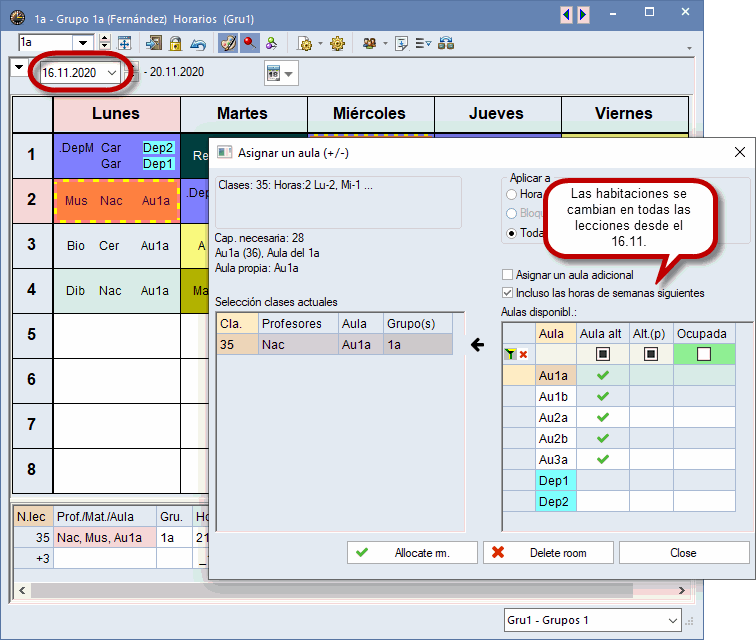Toggle the Ocupada filter checkbox
756x640 pixels.
(704, 354)
